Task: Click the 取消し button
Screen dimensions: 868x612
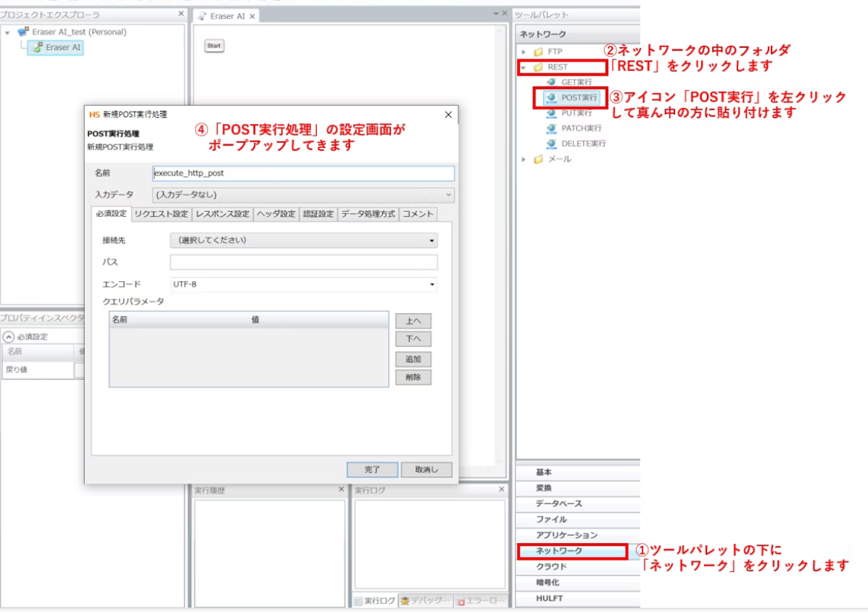Action: (426, 469)
